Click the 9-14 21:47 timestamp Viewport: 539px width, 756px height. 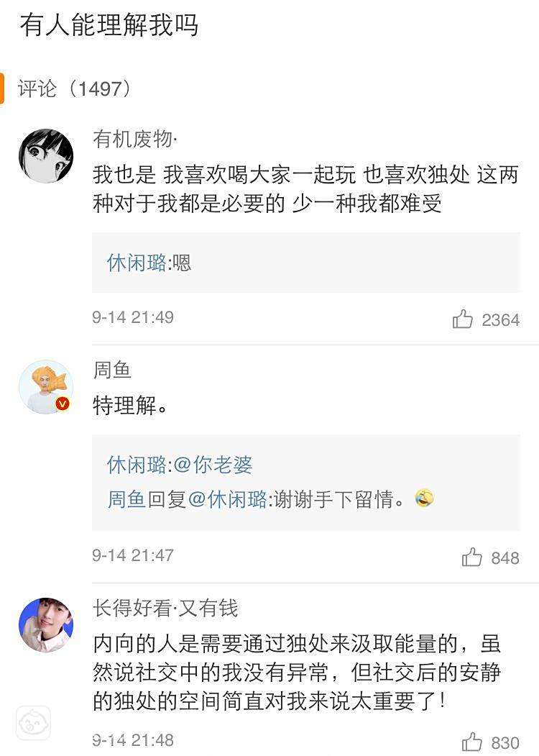tap(133, 555)
